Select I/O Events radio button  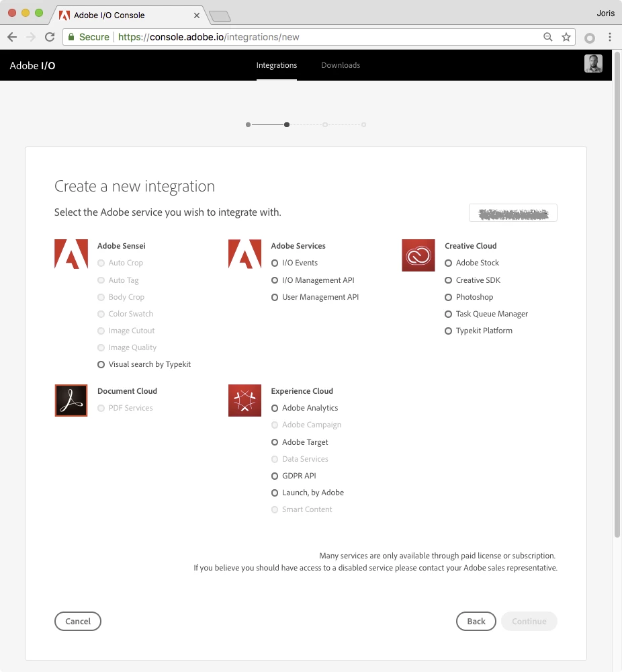point(275,263)
